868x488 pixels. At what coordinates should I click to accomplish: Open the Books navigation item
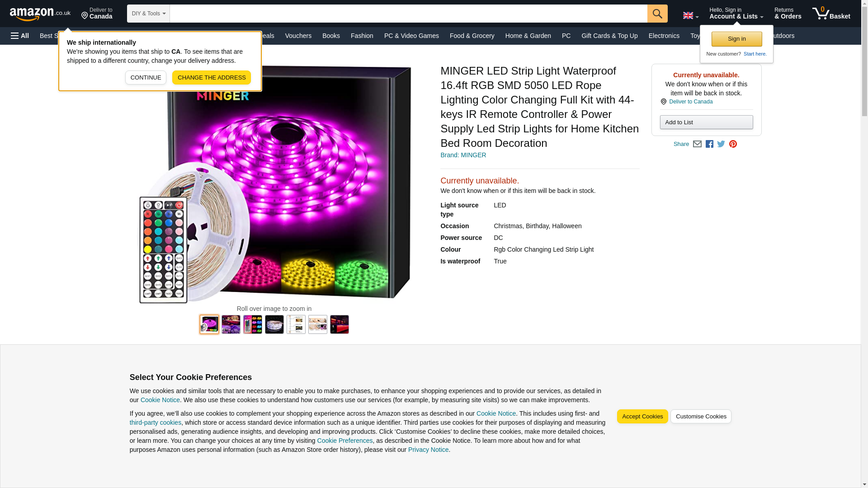click(331, 36)
